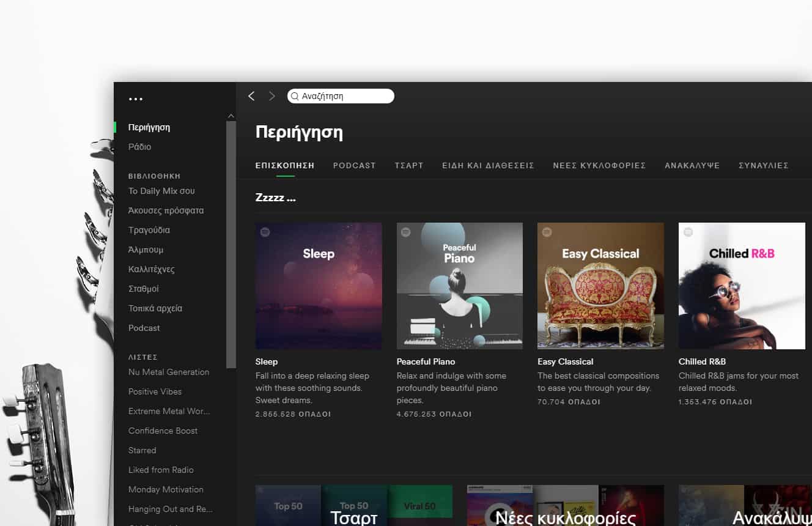Open the Νέες κυκλοφορίες category tile
This screenshot has height=526, width=812.
[566, 505]
